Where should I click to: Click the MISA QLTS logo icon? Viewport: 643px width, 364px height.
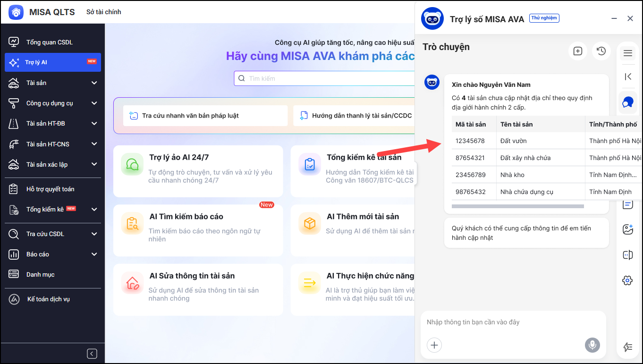(16, 12)
